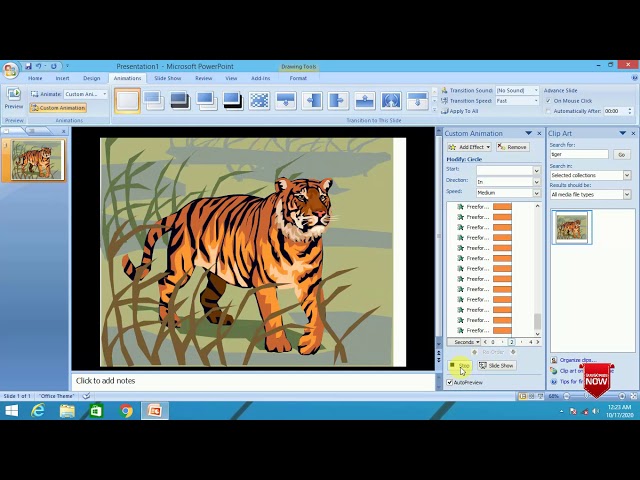This screenshot has width=640, height=480.
Task: Apply the Cut Through Black transition
Action: pos(233,100)
